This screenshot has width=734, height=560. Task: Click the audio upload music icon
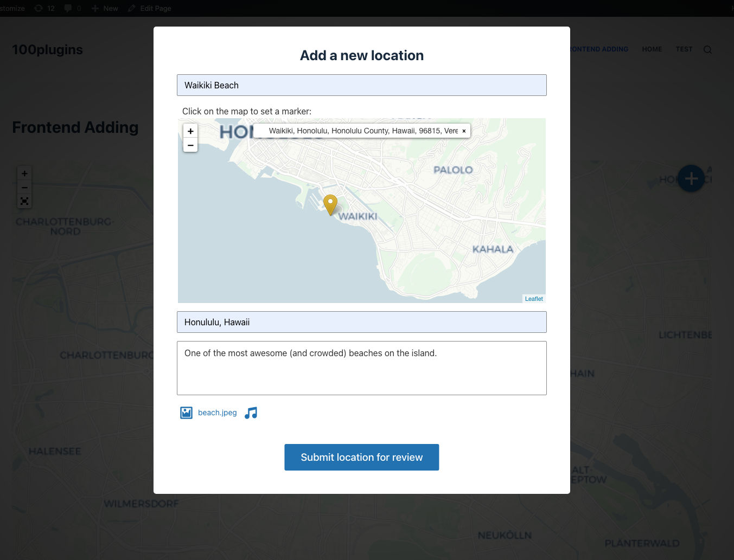point(251,413)
